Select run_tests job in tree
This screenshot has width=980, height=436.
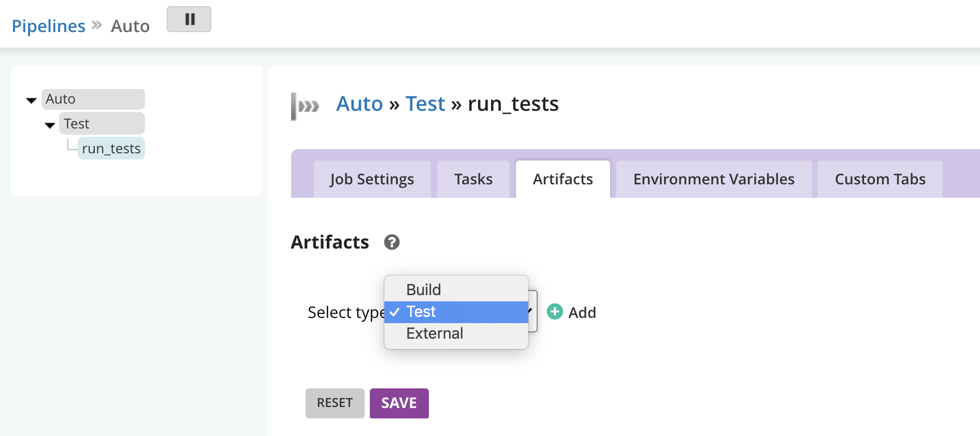point(111,149)
